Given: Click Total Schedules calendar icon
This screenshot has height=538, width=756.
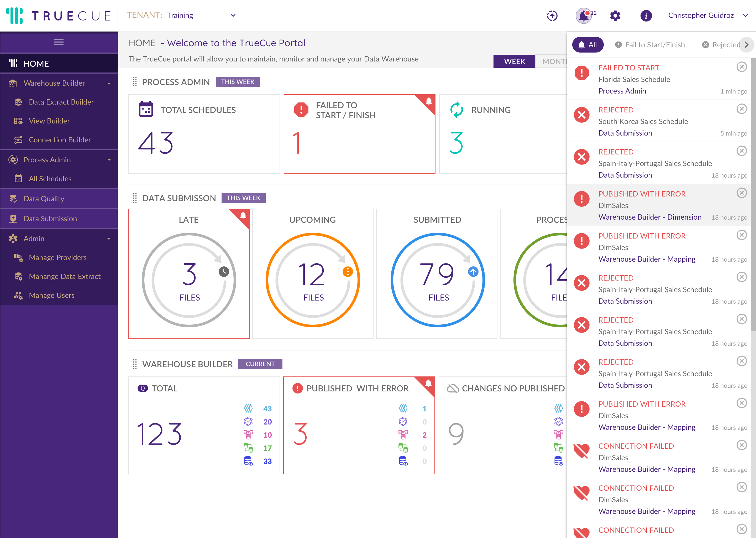Looking at the screenshot, I should tap(146, 109).
